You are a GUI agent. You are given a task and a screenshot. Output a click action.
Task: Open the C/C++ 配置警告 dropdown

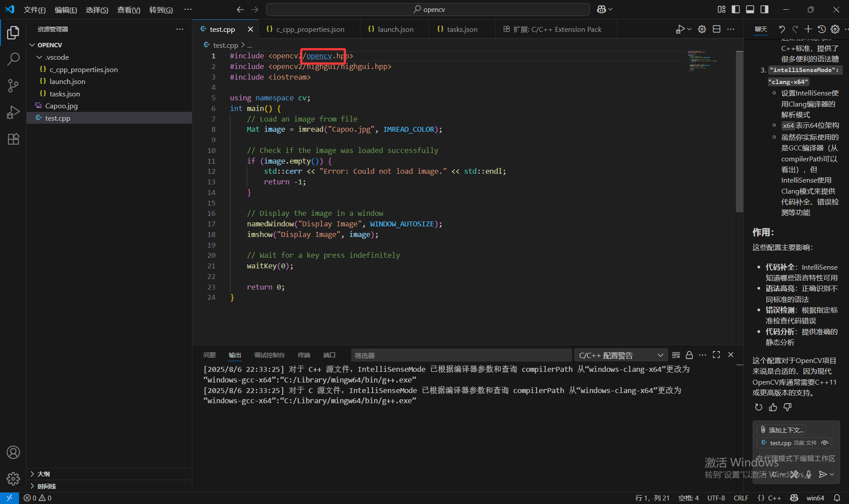click(x=620, y=355)
